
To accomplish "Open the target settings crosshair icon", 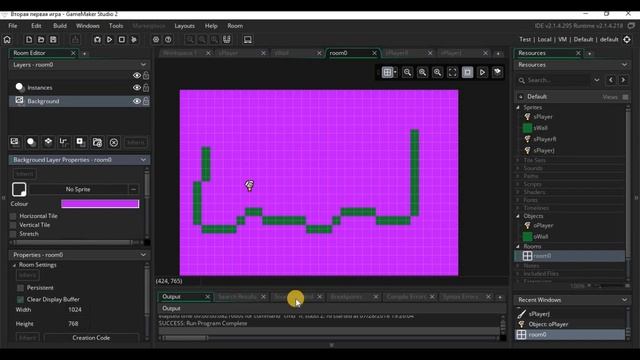I will 627,40.
